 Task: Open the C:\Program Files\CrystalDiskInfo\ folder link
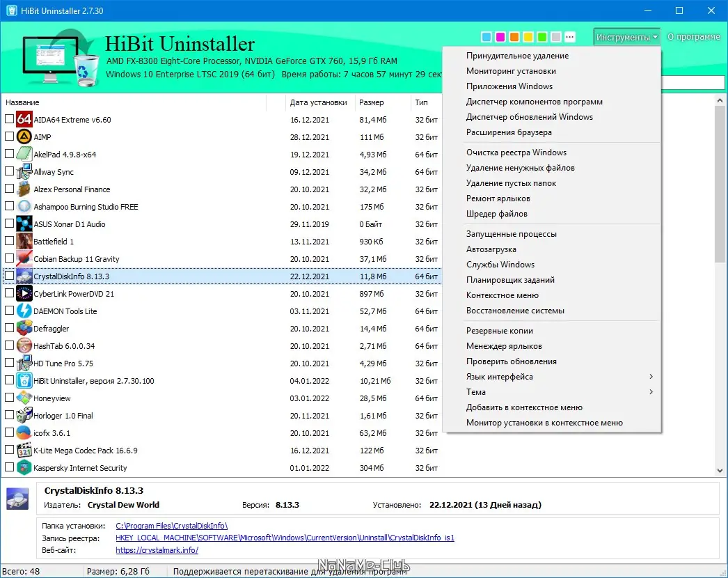pos(171,526)
